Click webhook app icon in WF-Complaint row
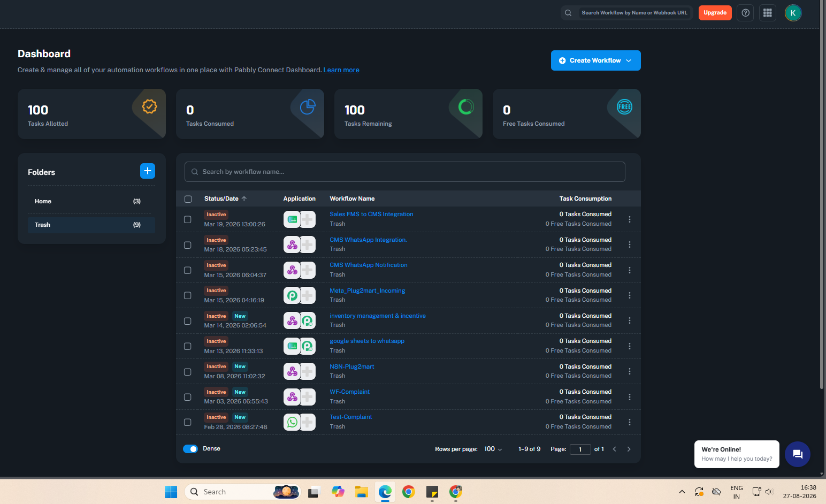 [x=292, y=397]
